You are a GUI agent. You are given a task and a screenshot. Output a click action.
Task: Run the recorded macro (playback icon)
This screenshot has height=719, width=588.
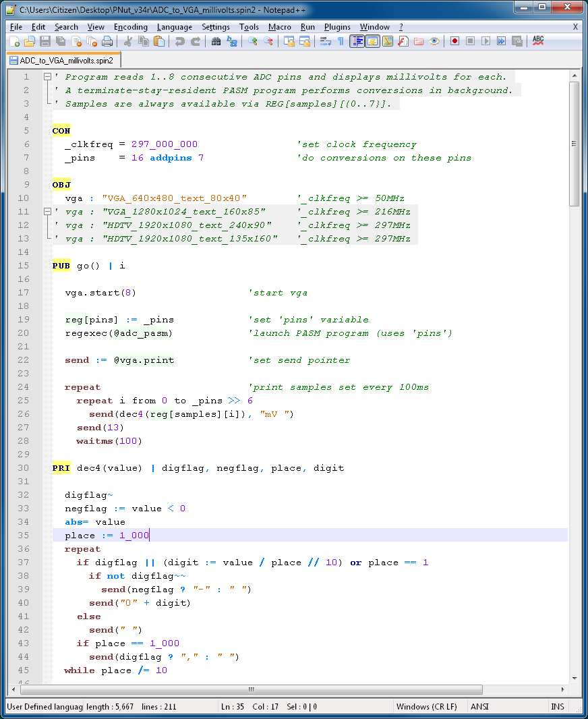pos(486,41)
